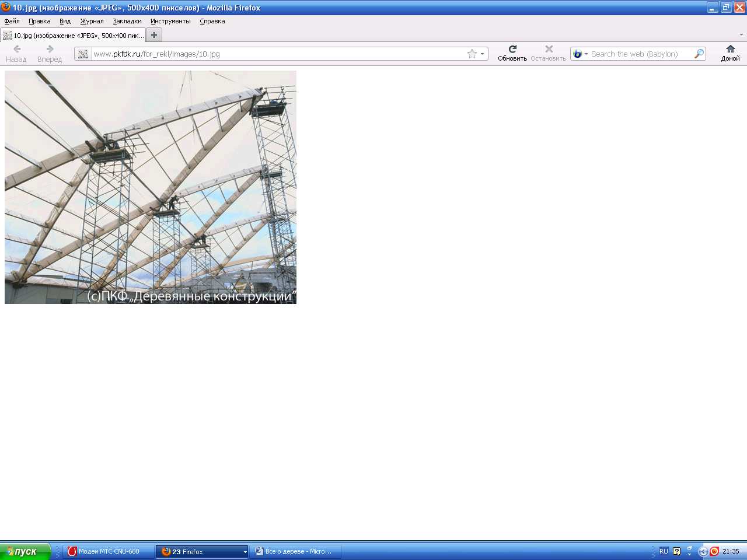Select the 10.jpg browser tab

(x=73, y=35)
